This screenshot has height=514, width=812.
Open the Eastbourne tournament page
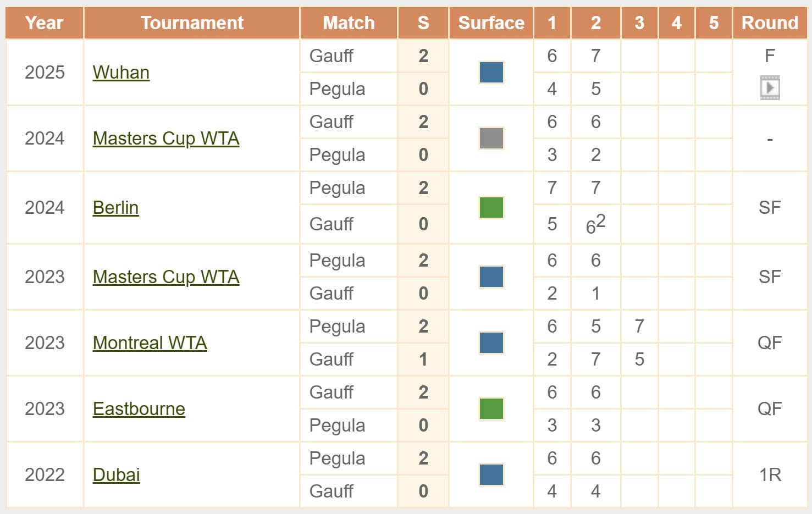coord(139,408)
